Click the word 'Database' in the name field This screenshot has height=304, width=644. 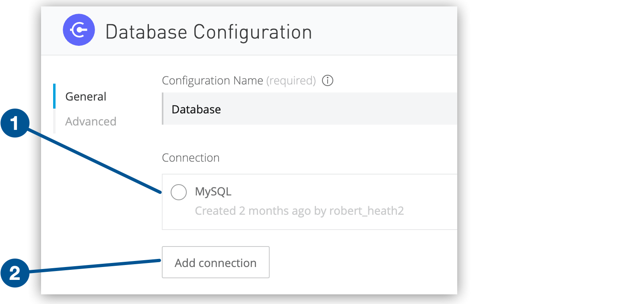point(196,109)
